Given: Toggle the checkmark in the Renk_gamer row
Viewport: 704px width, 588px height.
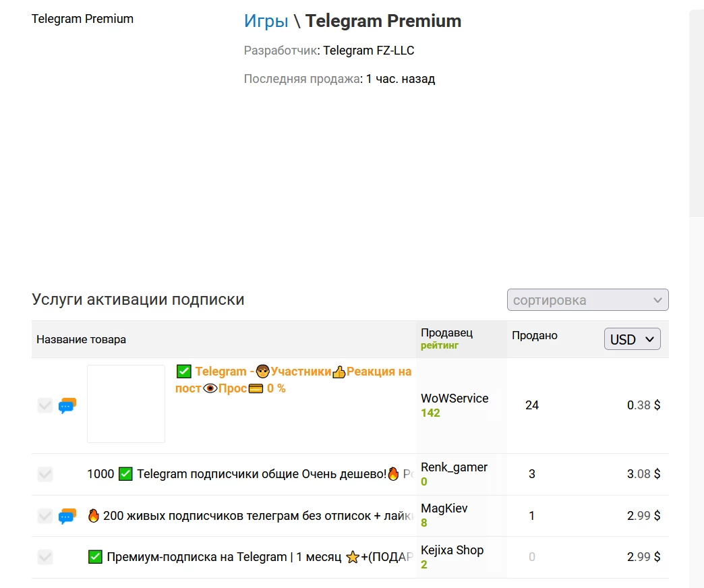Looking at the screenshot, I should tap(45, 474).
